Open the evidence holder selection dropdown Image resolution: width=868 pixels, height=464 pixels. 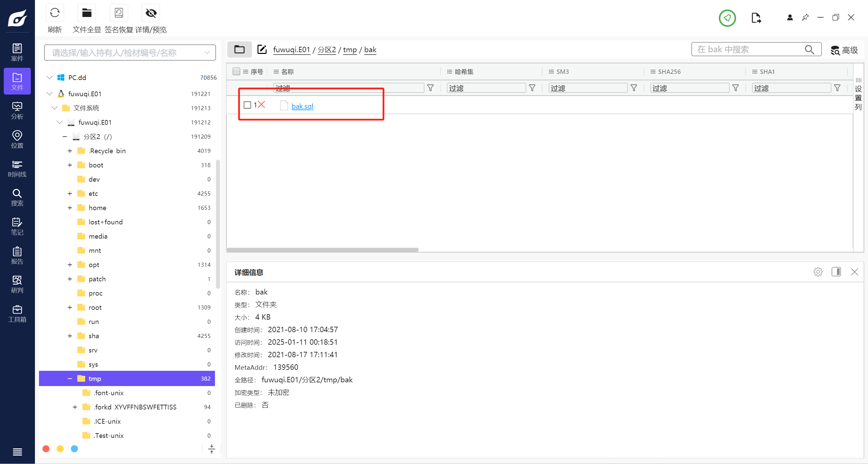click(130, 53)
